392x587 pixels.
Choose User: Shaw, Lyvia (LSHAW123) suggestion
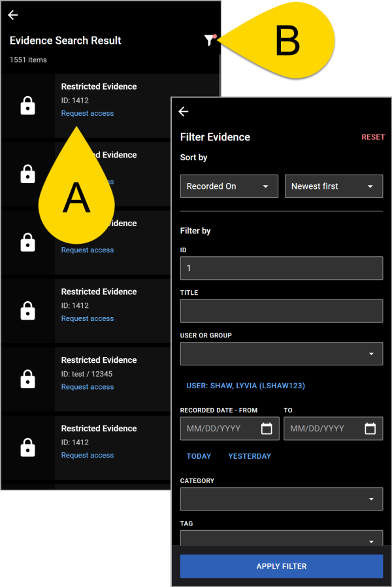tap(246, 386)
